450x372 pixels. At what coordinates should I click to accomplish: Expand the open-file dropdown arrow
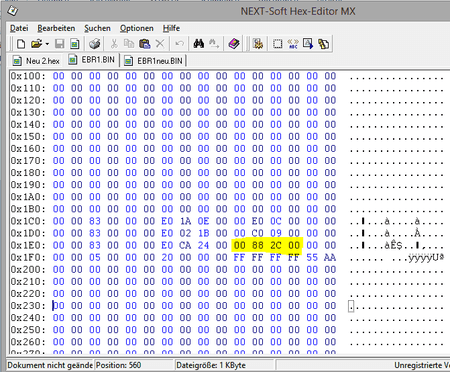pyautogui.click(x=47, y=44)
